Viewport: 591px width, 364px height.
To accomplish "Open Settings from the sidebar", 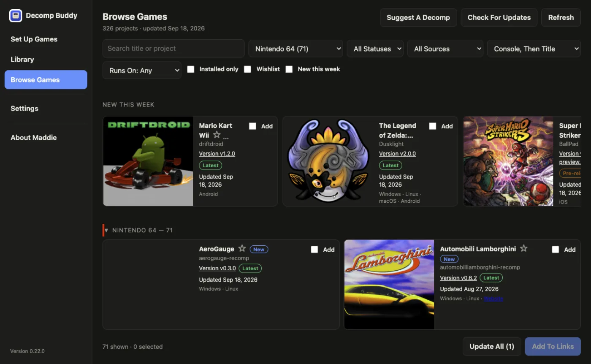I will (46, 109).
